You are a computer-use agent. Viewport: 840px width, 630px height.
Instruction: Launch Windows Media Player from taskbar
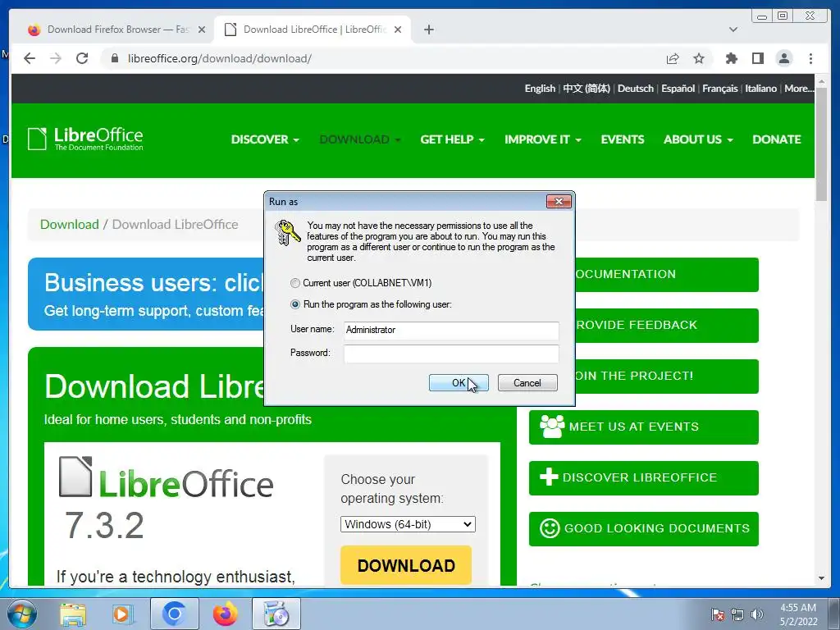[x=122, y=614]
